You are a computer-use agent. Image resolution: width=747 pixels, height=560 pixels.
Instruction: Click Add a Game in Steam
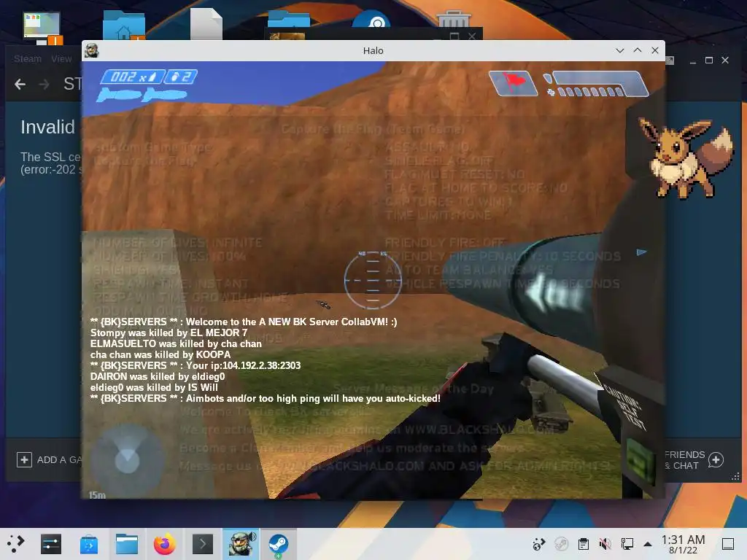coord(50,459)
